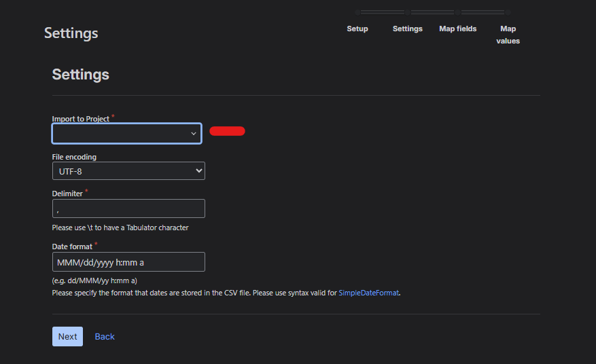The width and height of the screenshot is (596, 364).
Task: Click the Date format input field
Action: coord(128,261)
